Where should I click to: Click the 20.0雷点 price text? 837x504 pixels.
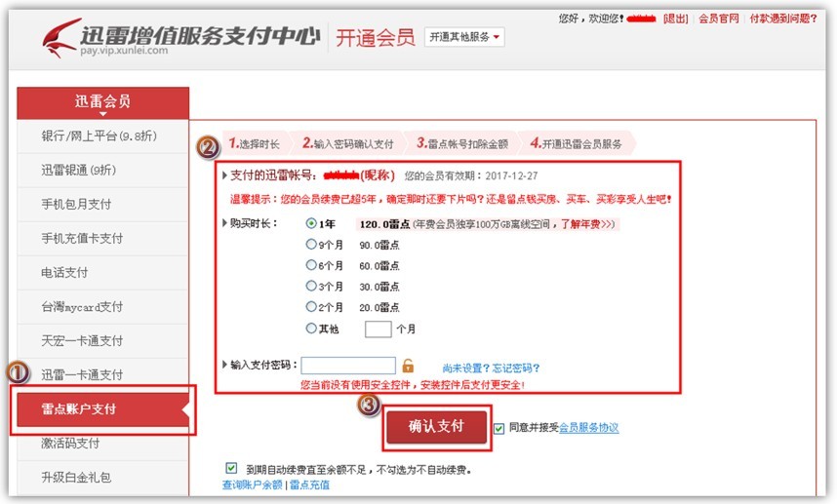(x=379, y=307)
